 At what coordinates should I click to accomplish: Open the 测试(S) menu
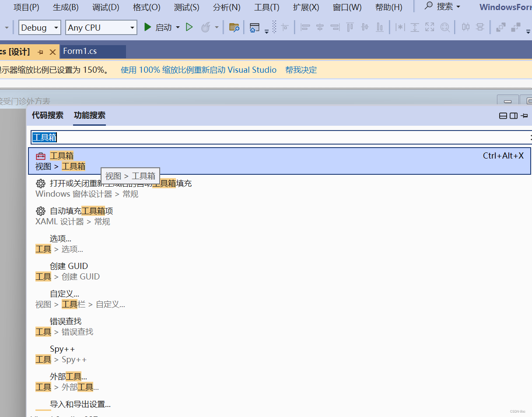click(x=186, y=7)
